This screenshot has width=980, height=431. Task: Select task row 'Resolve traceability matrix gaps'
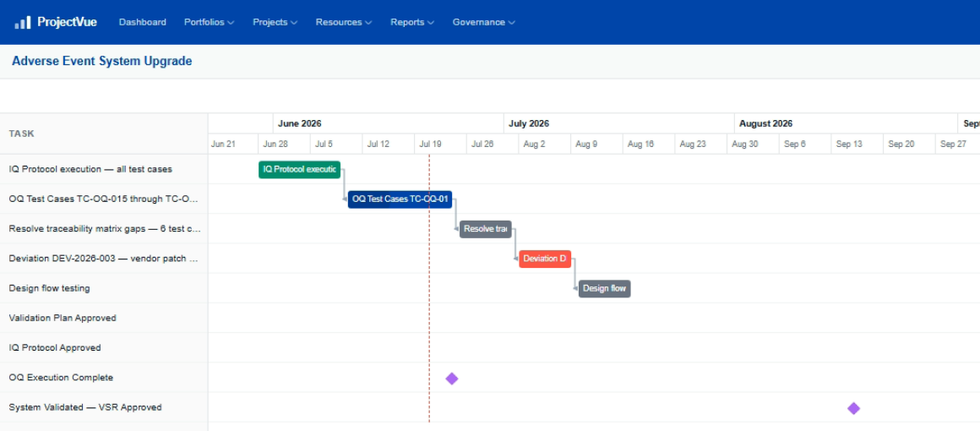[x=104, y=229]
